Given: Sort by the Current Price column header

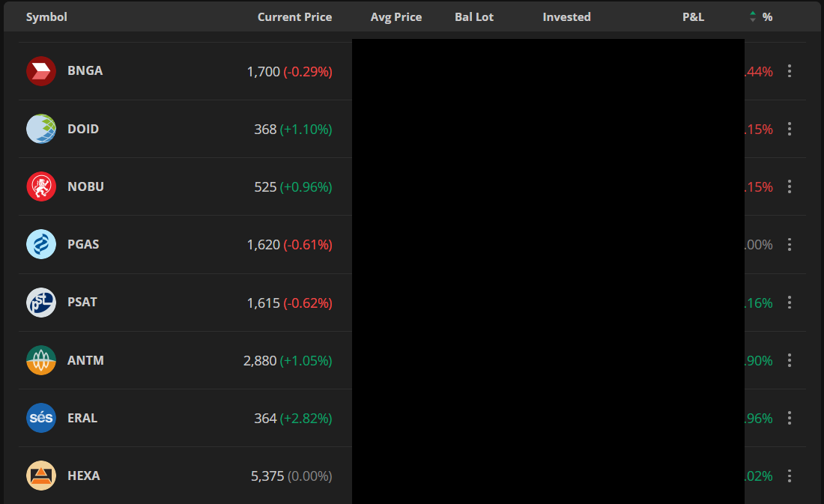Looking at the screenshot, I should click(294, 16).
